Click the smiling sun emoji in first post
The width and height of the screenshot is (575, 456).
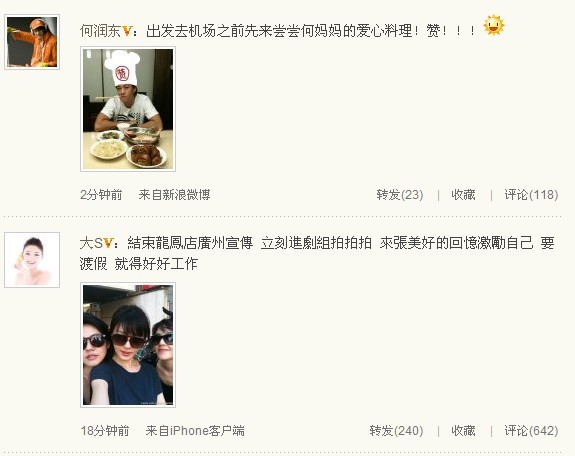(x=494, y=25)
